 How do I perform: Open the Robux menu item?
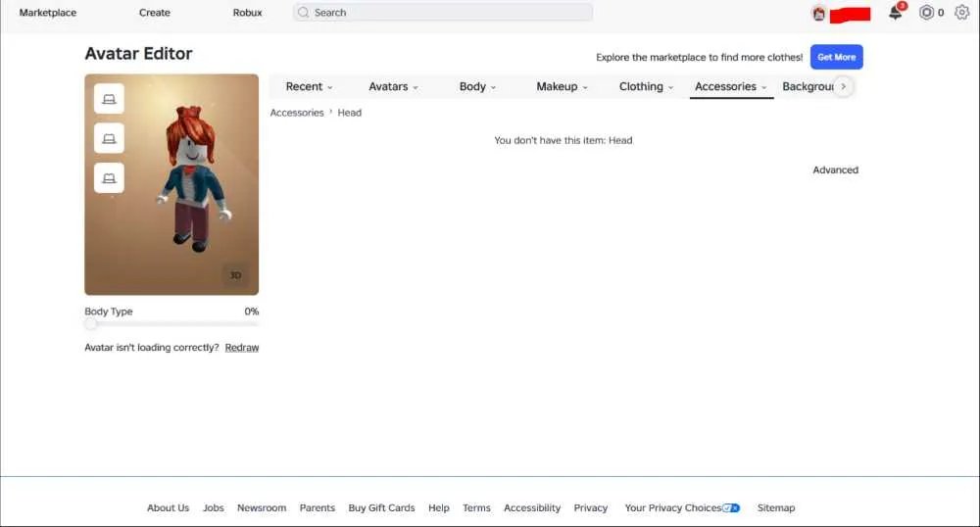click(x=248, y=13)
